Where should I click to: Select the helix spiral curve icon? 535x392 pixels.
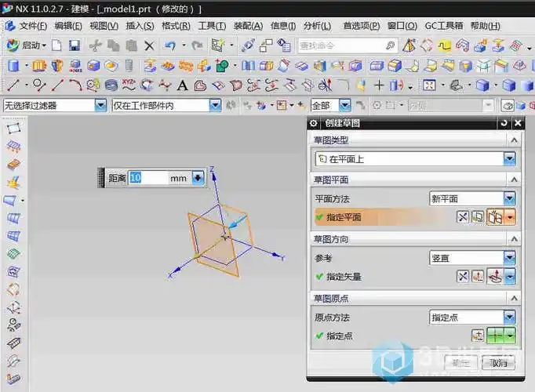[111, 85]
